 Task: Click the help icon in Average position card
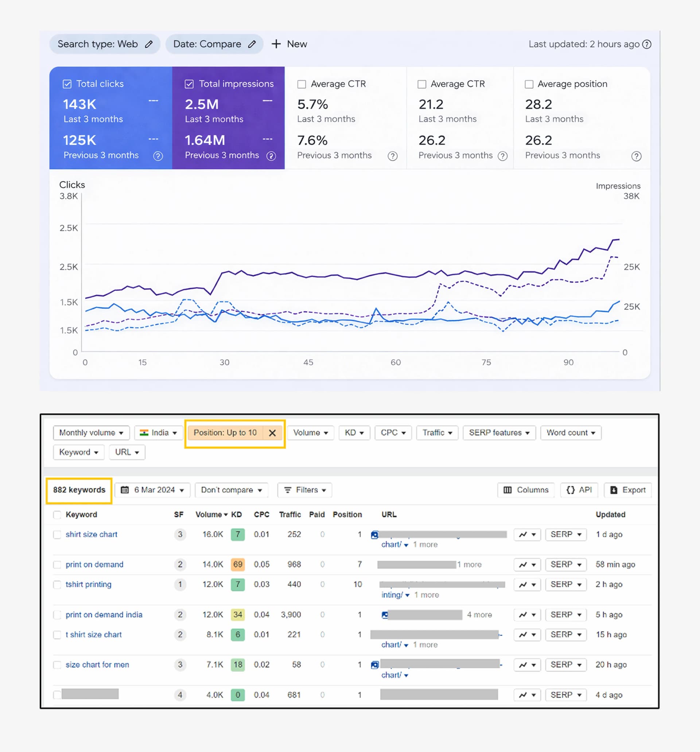[637, 156]
